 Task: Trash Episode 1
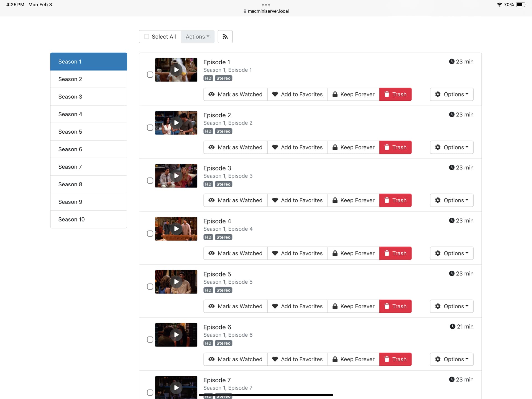[395, 94]
